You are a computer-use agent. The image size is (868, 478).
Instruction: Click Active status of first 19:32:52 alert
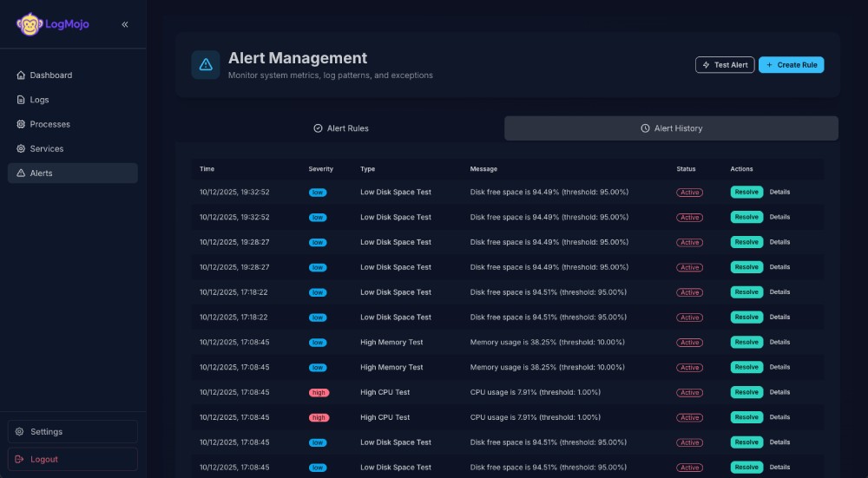point(690,193)
